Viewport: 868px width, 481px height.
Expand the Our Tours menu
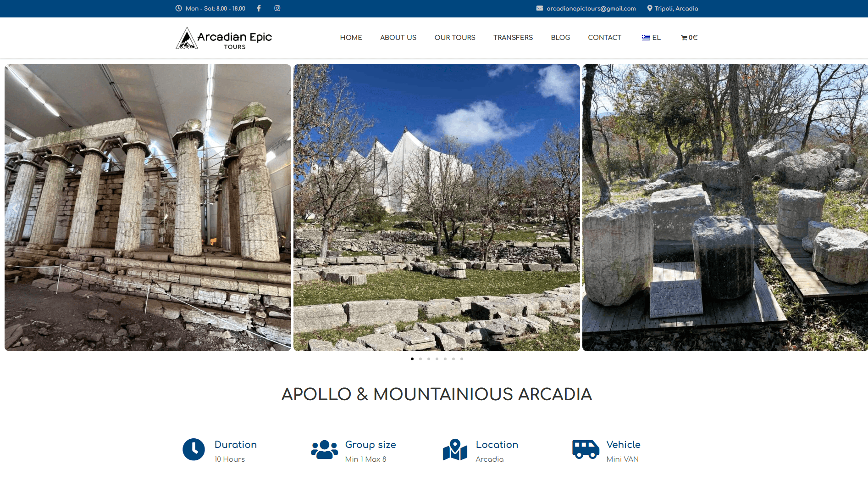pos(454,38)
